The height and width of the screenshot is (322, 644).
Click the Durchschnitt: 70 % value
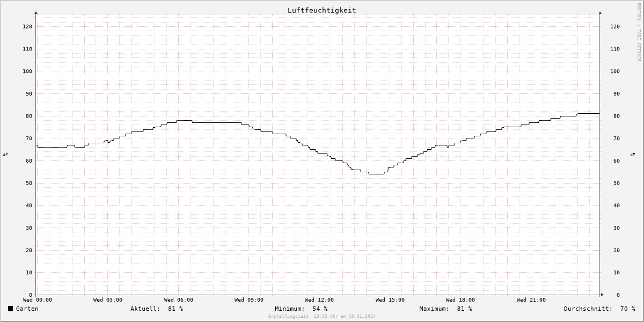tap(599, 309)
